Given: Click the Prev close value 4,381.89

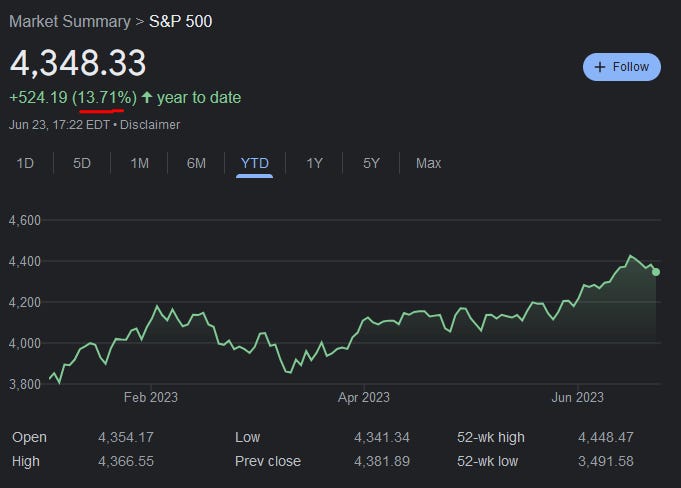Looking at the screenshot, I should 382,461.
